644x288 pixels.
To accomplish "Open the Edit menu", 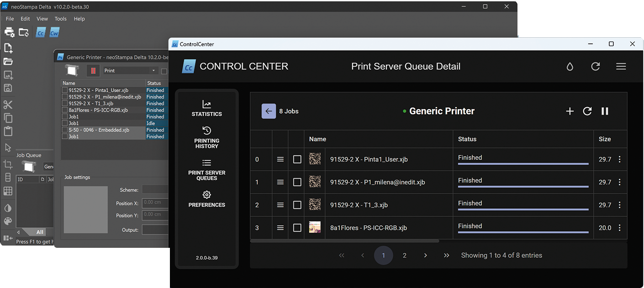I will click(x=25, y=19).
